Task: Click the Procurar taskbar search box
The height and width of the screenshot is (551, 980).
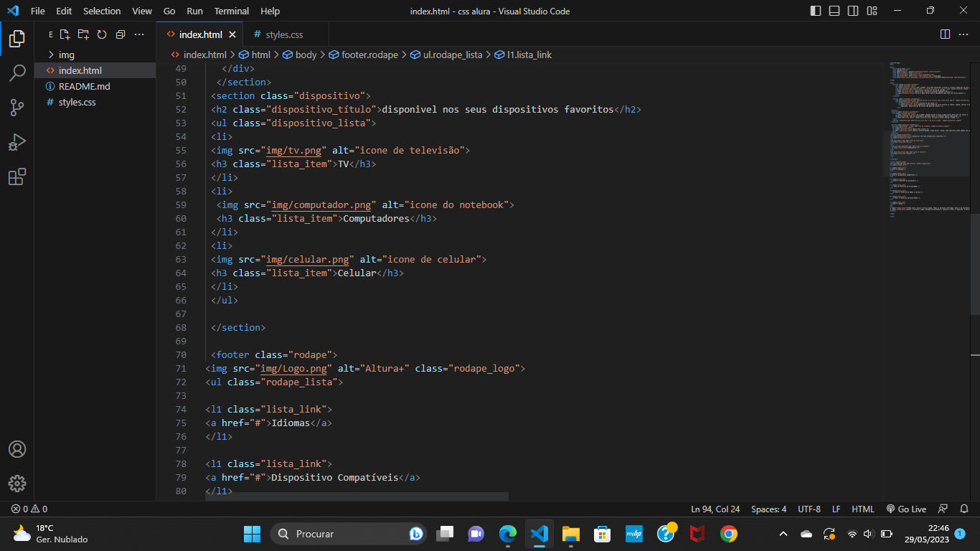Action: pos(349,534)
